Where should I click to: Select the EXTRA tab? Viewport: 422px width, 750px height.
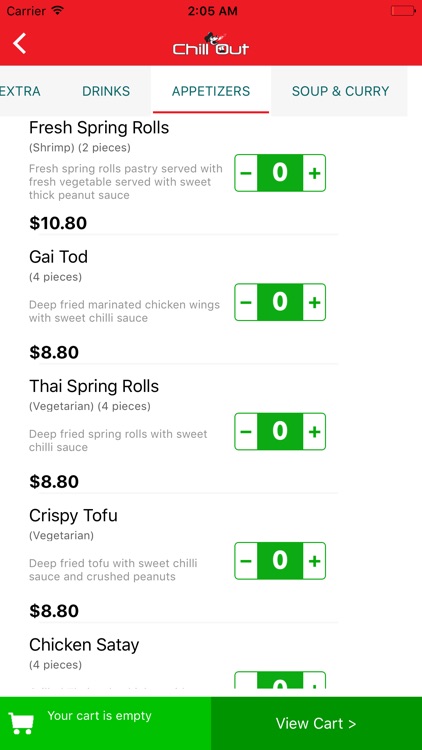20,91
